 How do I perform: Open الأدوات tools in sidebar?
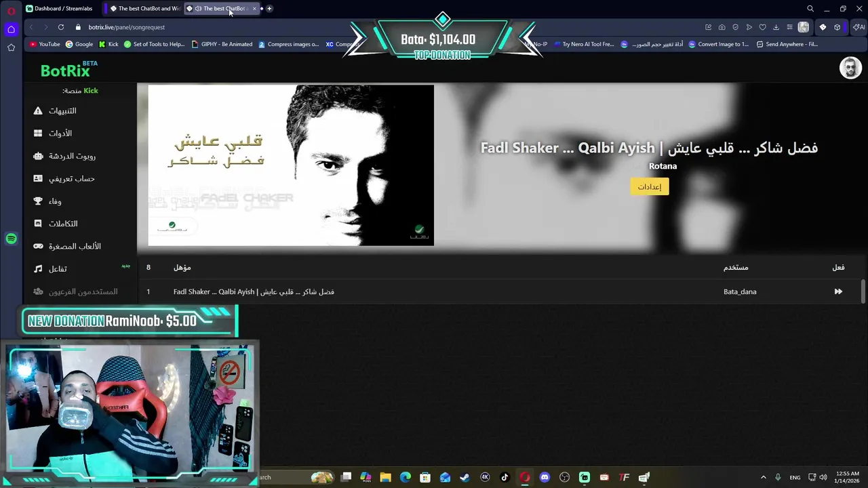(60, 134)
